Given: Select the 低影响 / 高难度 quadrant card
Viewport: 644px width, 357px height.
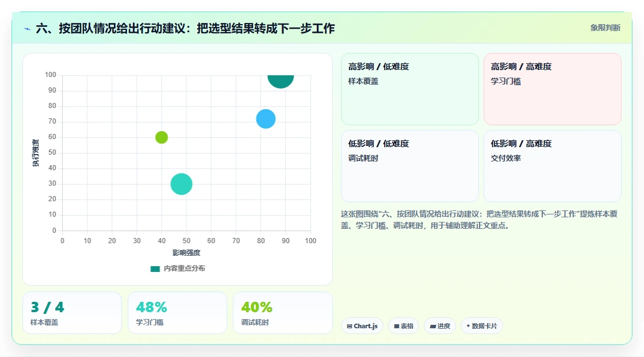Looking at the screenshot, I should pyautogui.click(x=553, y=166).
